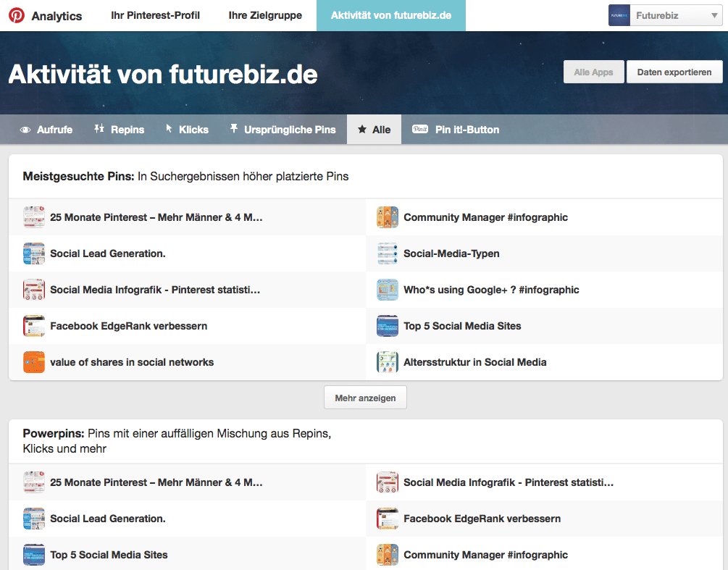
Task: Click the eye icon beside Aufrufe
Action: point(25,130)
